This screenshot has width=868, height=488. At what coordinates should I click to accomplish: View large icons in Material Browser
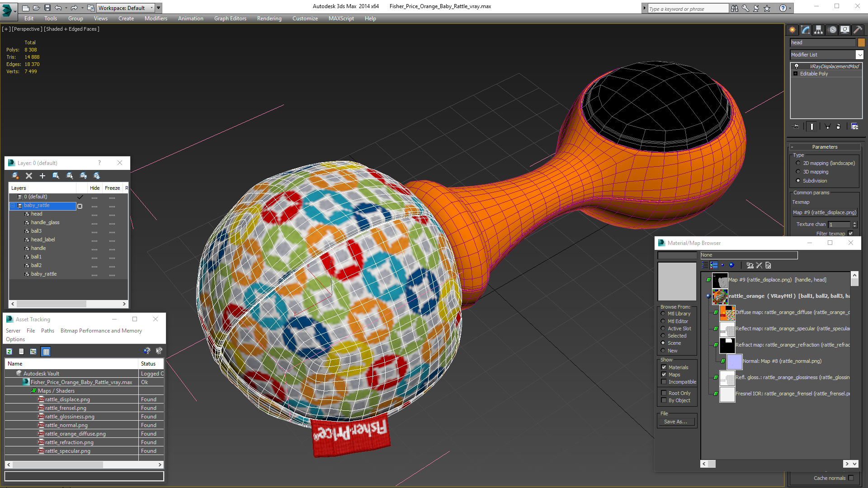click(732, 265)
